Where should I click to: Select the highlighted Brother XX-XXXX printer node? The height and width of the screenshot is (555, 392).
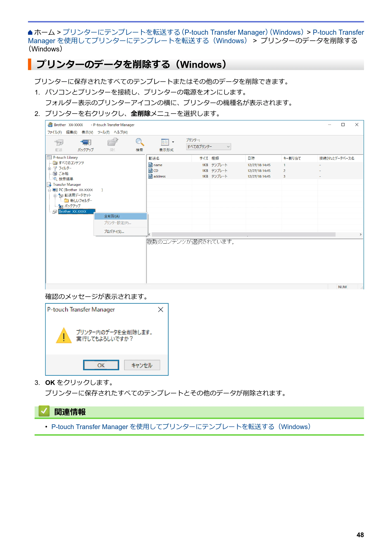77,211
